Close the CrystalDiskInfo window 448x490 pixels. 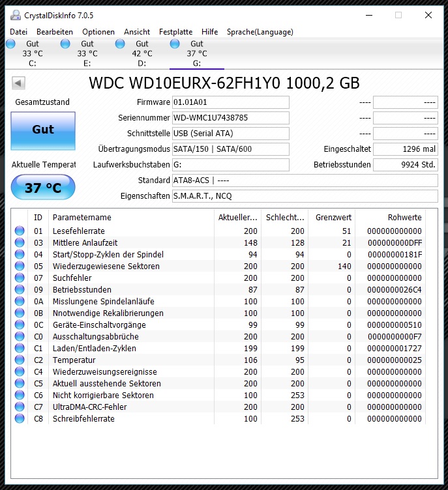pyautogui.click(x=428, y=15)
